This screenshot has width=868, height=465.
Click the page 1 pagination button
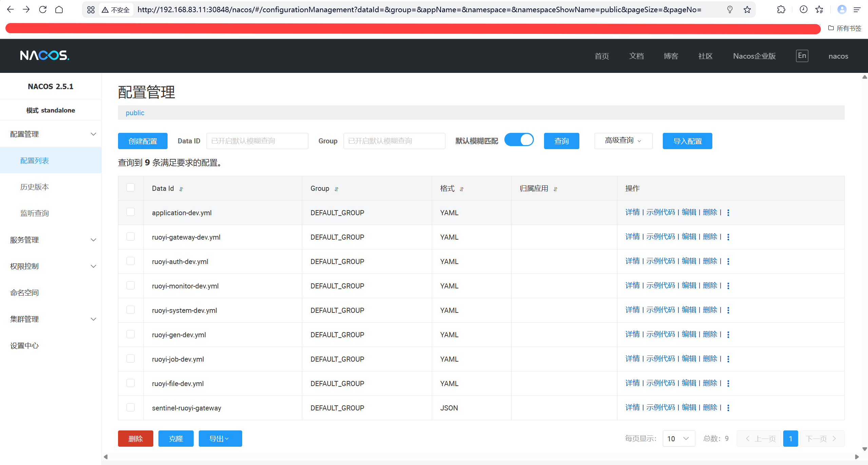(790, 439)
